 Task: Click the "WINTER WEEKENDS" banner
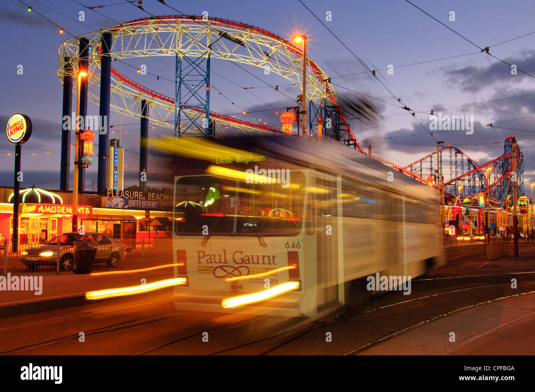point(133,203)
